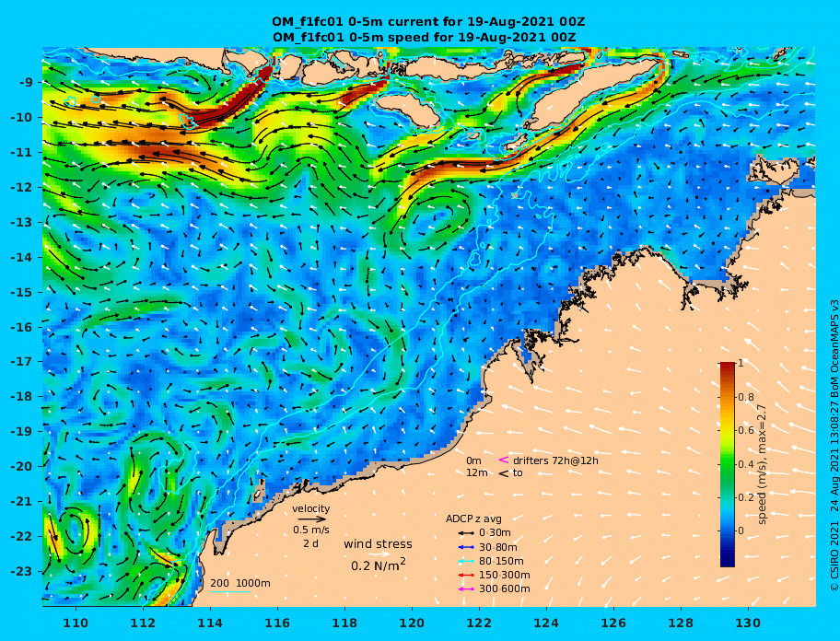Click the magenta drifter marker beside 0m
This screenshot has height=641, width=840.
(x=504, y=460)
